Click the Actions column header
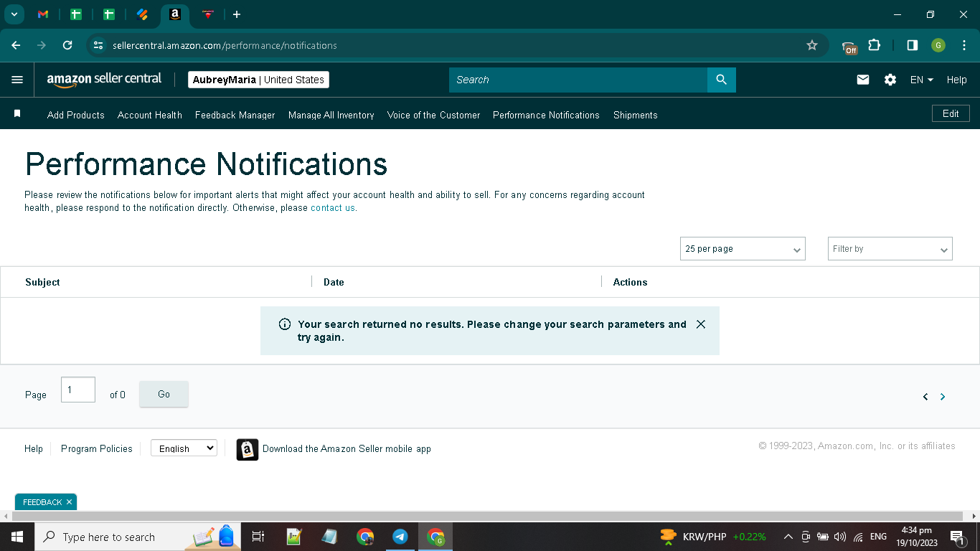980x551 pixels. pos(630,282)
